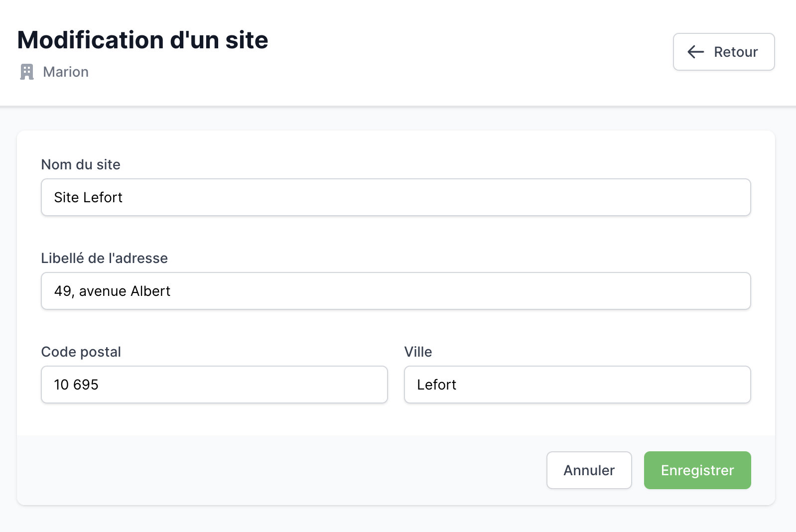
Task: Place cursor on the "Site Lefort" text
Action: coord(88,197)
